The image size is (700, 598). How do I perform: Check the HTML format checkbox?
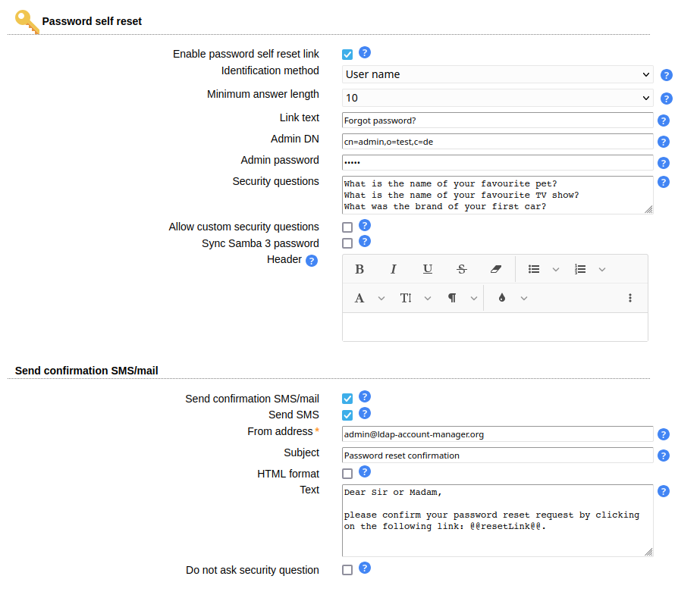coord(347,474)
